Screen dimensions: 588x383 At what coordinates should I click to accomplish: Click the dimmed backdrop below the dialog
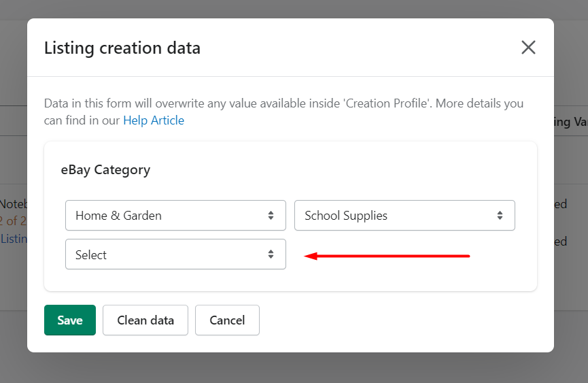294,368
